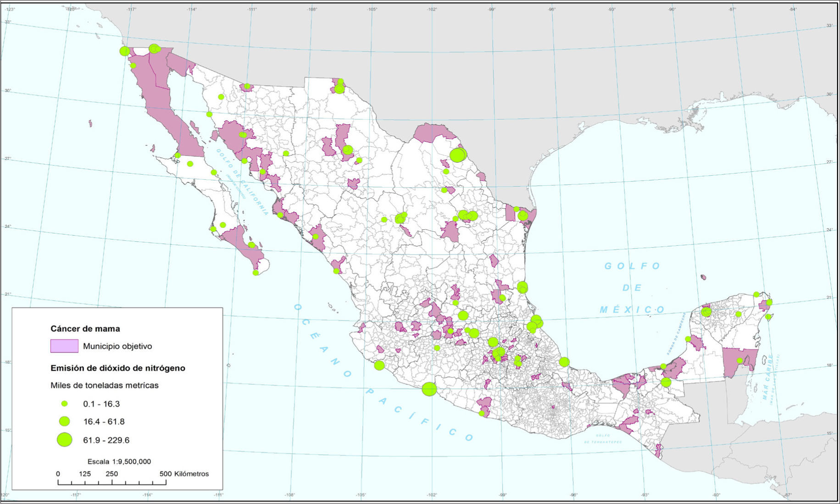This screenshot has width=840, height=504.
Task: Click the 0.1 - 16.3 range label
Action: (101, 404)
